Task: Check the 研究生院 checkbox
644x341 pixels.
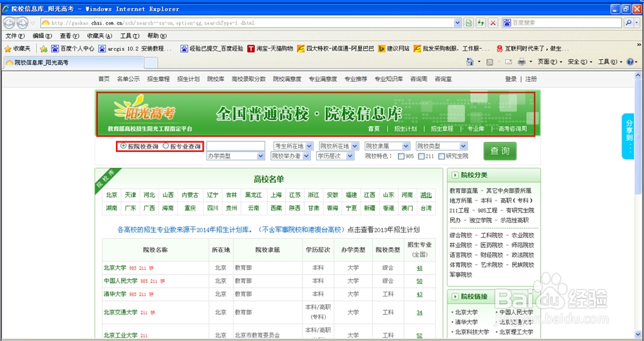Action: 442,156
